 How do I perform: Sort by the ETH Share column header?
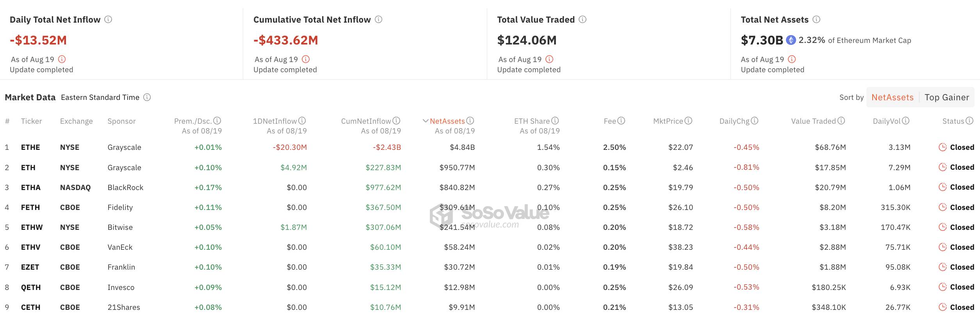pyautogui.click(x=532, y=121)
